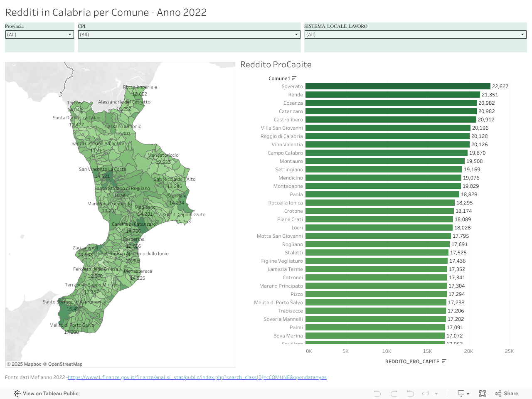Open the download options icon
This screenshot has width=532, height=399.
click(463, 394)
